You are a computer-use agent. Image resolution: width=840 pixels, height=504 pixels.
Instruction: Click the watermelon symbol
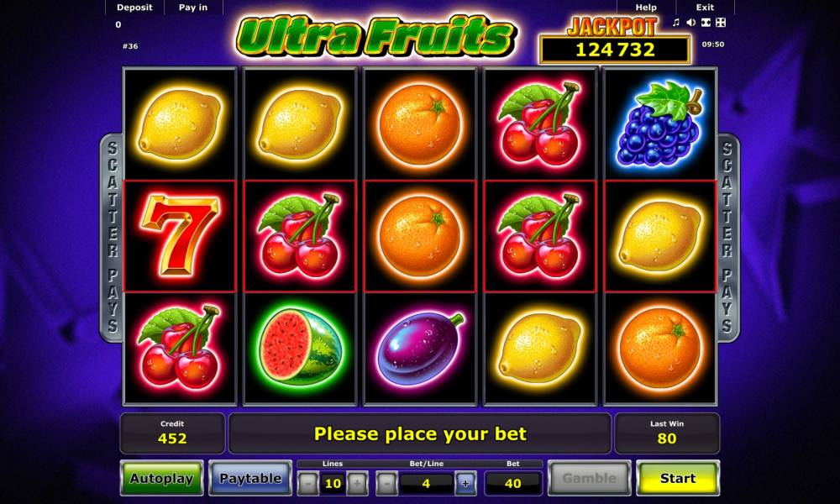300,347
